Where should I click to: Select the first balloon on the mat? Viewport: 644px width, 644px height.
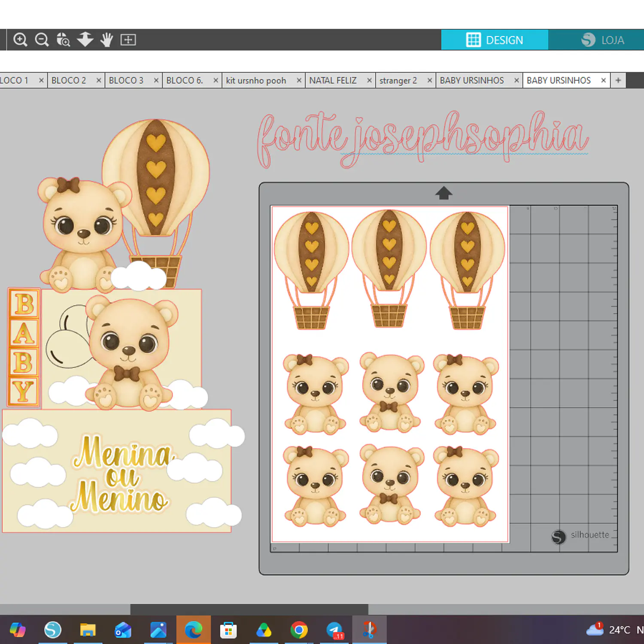(x=312, y=270)
